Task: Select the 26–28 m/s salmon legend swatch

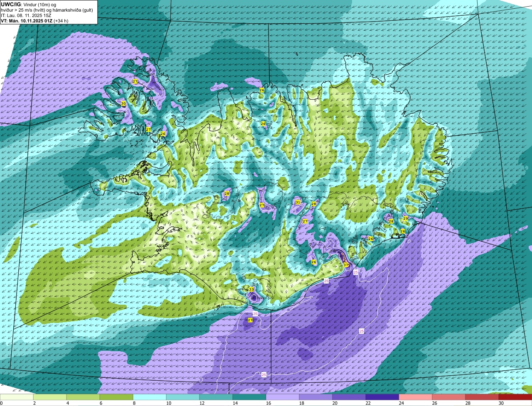Action: tap(449, 397)
